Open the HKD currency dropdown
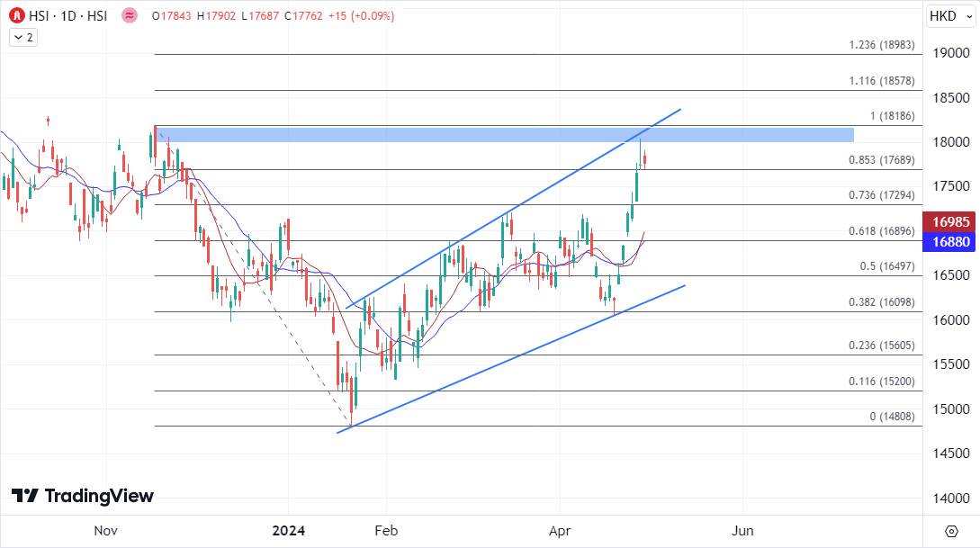Viewport: 980px width, 548px height. tap(949, 16)
